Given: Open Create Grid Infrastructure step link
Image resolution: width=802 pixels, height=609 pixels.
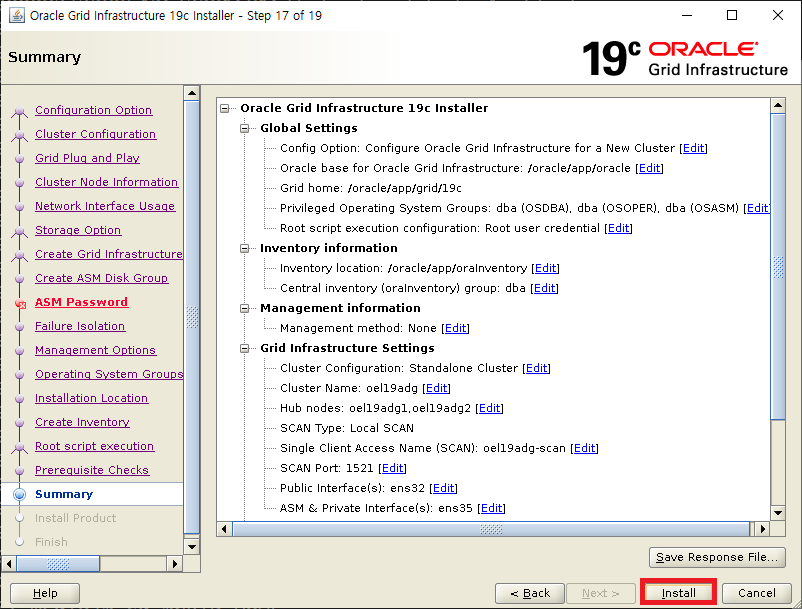Looking at the screenshot, I should (108, 254).
